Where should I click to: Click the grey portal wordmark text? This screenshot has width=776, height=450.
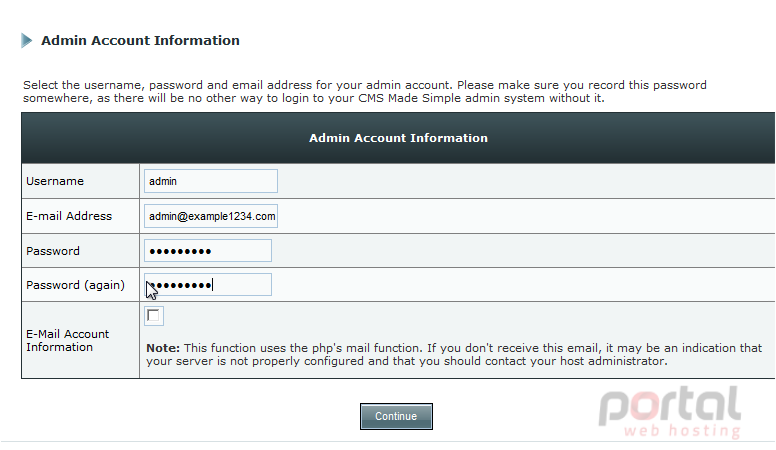(x=670, y=405)
